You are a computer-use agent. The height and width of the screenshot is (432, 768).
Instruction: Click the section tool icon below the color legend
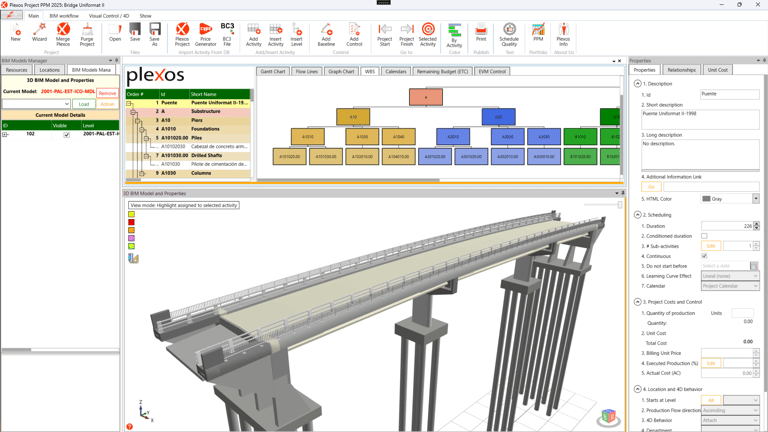coord(133,258)
